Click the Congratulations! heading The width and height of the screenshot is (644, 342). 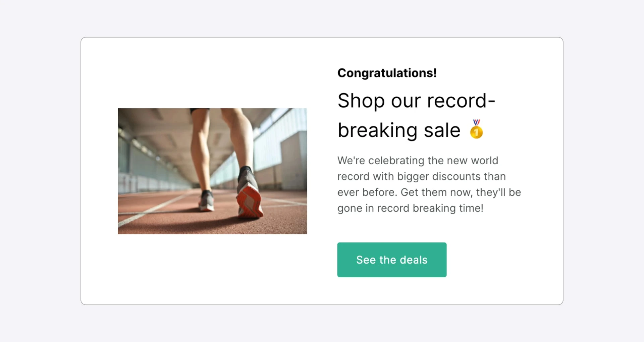click(x=387, y=73)
